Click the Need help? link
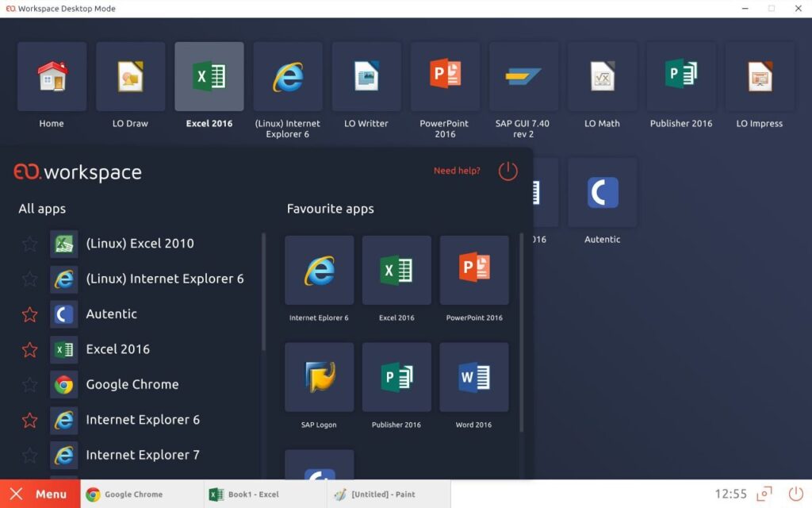The width and height of the screenshot is (812, 508). (x=457, y=171)
